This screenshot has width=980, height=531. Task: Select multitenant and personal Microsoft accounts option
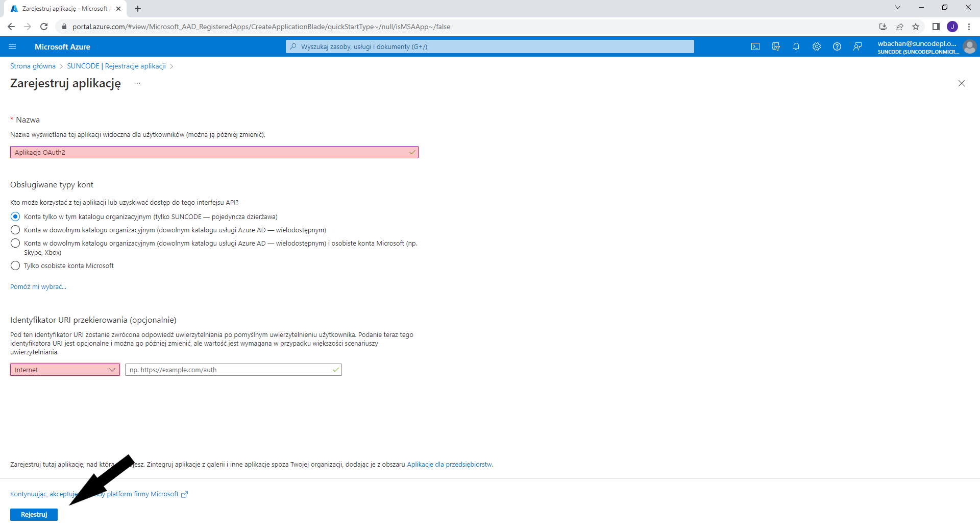click(x=15, y=243)
